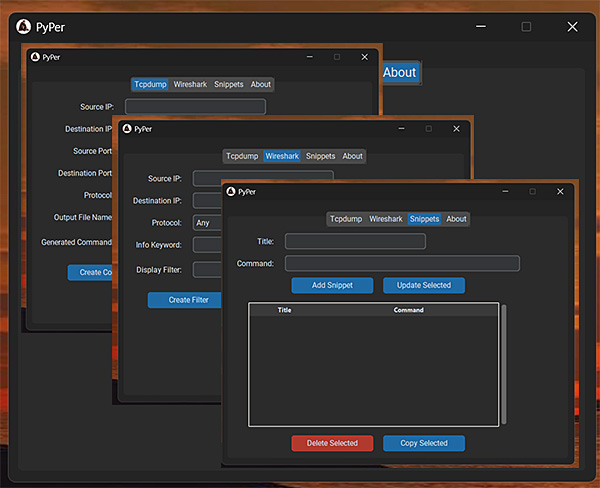Open About tab in the Tcpdump window

(x=261, y=84)
